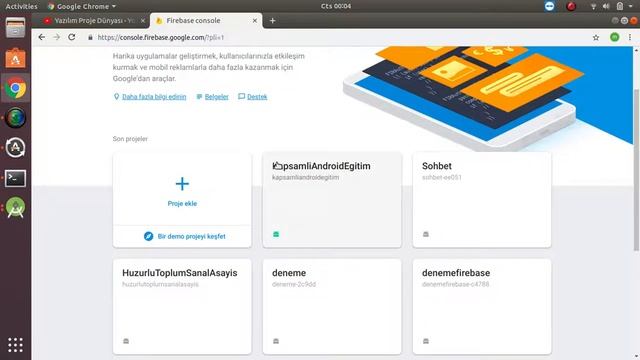Click Android icon on Sohbet card
640x360 pixels.
(x=426, y=234)
